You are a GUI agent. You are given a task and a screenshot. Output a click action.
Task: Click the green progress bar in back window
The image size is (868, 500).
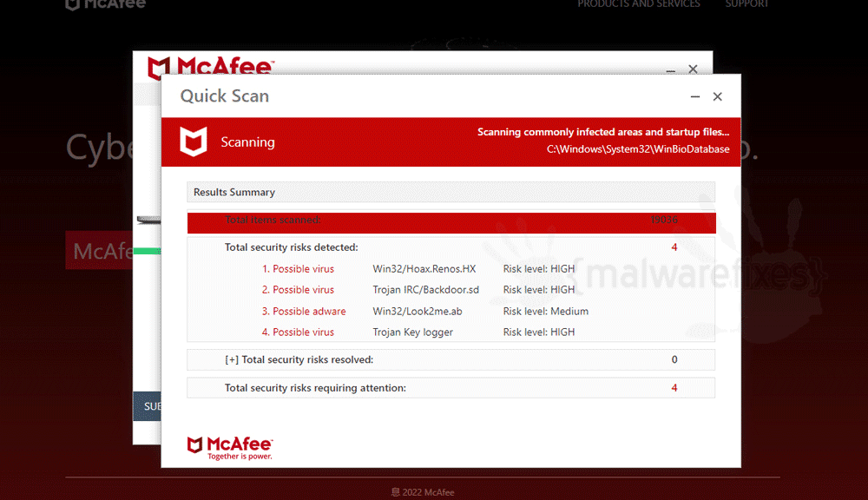[x=148, y=252]
